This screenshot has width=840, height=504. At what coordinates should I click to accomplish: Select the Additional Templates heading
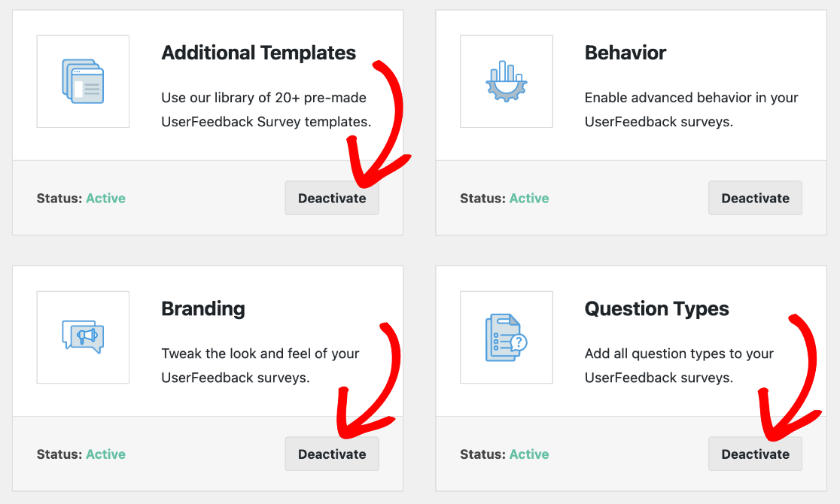point(258,53)
